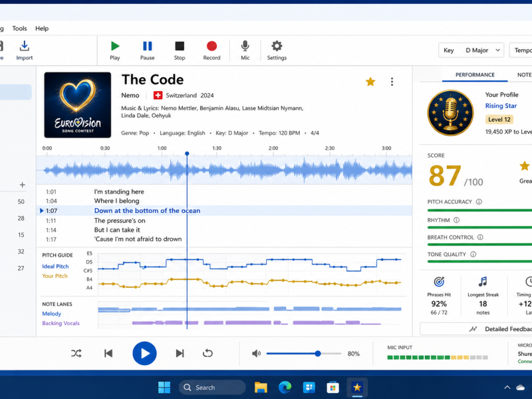The height and width of the screenshot is (399, 532).
Task: Open the Windows Start menu
Action: point(164,387)
